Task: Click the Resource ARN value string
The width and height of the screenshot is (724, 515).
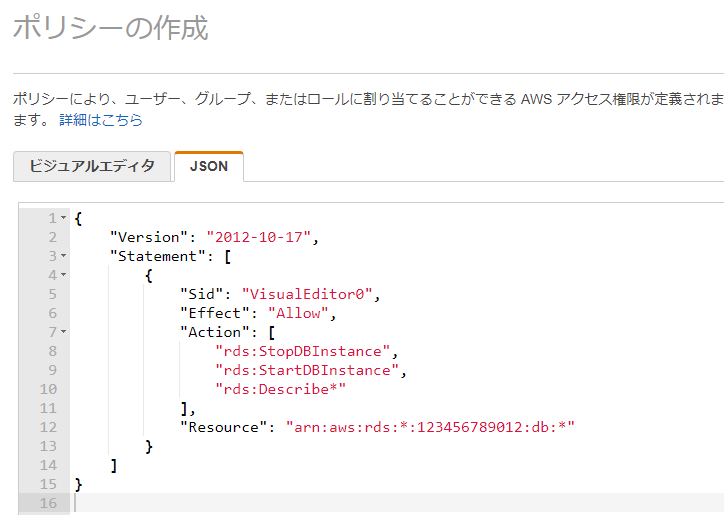Action: pyautogui.click(x=430, y=427)
